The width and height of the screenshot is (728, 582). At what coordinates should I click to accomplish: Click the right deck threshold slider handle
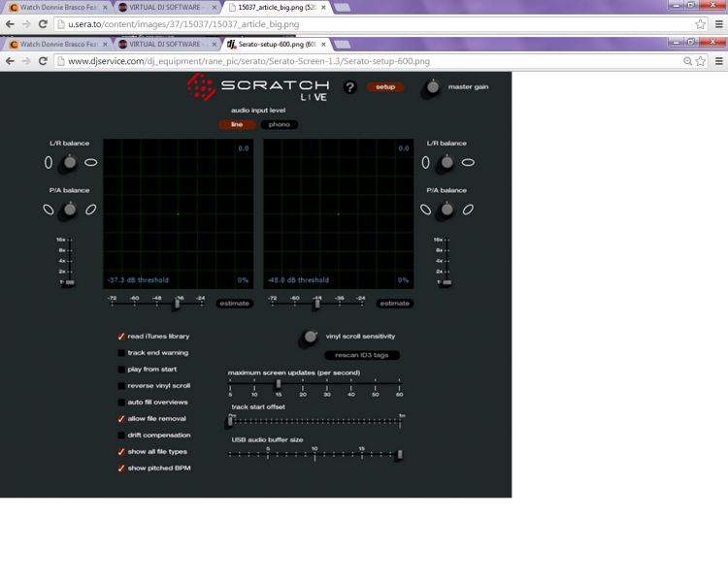(317, 304)
